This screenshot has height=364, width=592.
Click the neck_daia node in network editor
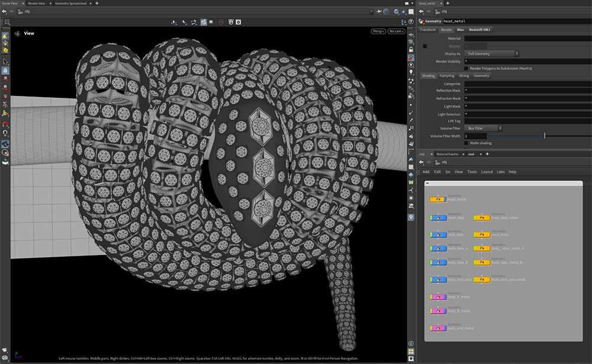click(438, 233)
